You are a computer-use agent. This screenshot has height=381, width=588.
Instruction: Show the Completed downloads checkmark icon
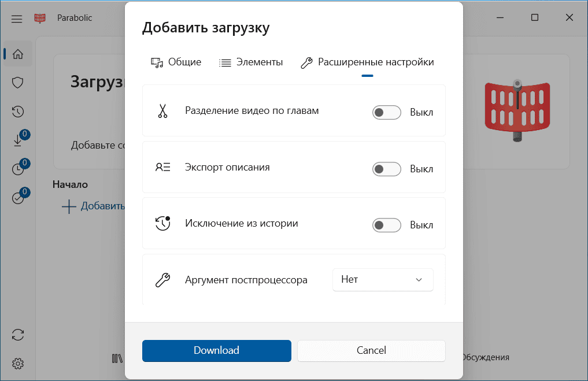pyautogui.click(x=18, y=198)
